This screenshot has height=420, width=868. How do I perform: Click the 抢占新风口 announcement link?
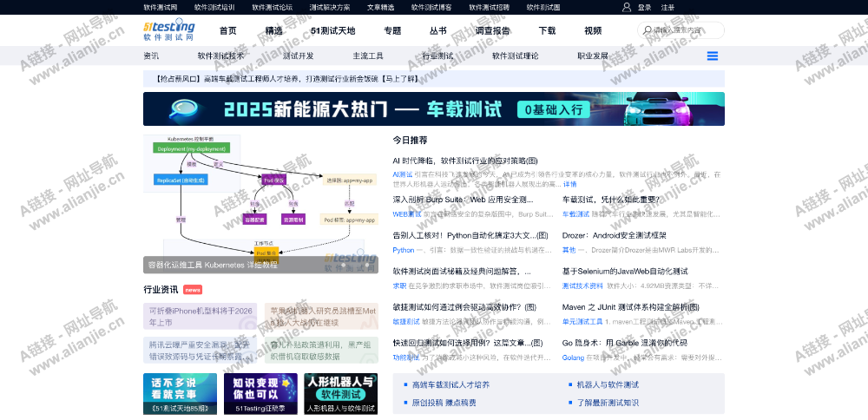[x=286, y=79]
